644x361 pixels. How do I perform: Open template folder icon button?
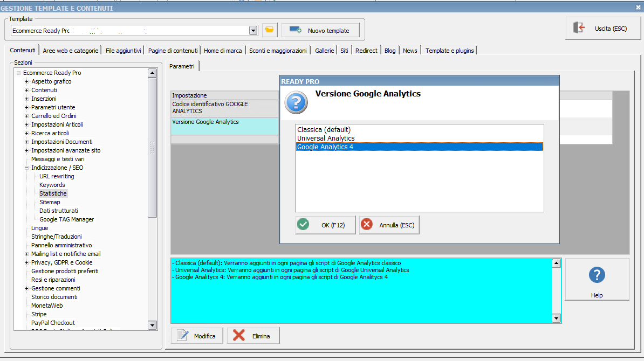coord(270,30)
